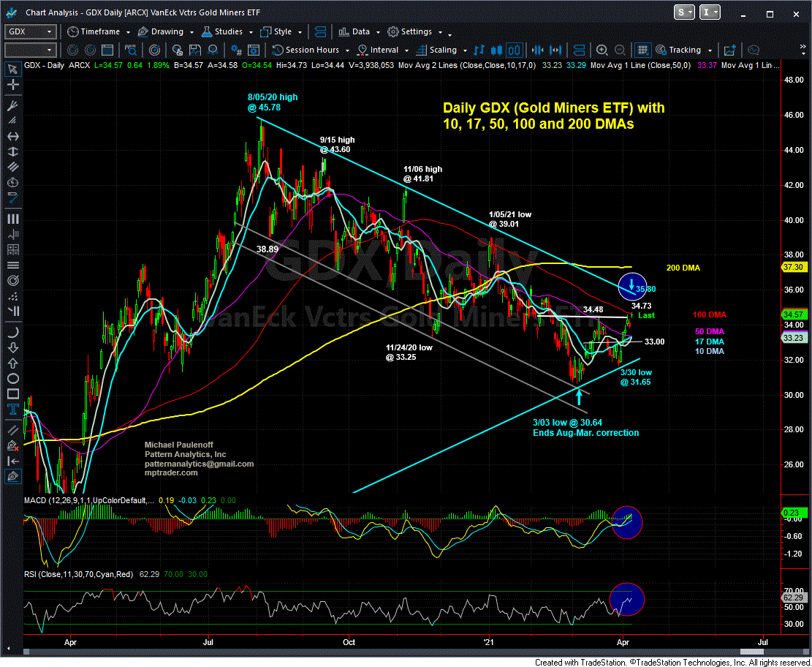The image size is (812, 667).
Task: Select the arc drawing tool
Action: 13,332
